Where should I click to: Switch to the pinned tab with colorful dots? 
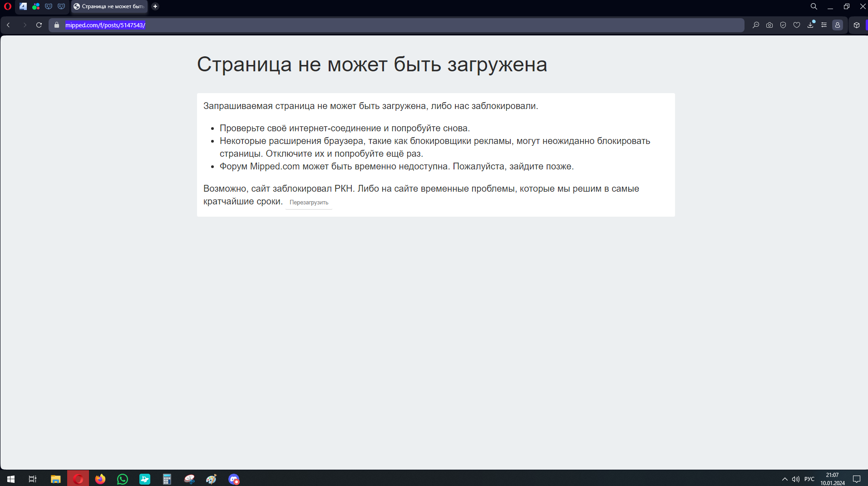coord(36,6)
